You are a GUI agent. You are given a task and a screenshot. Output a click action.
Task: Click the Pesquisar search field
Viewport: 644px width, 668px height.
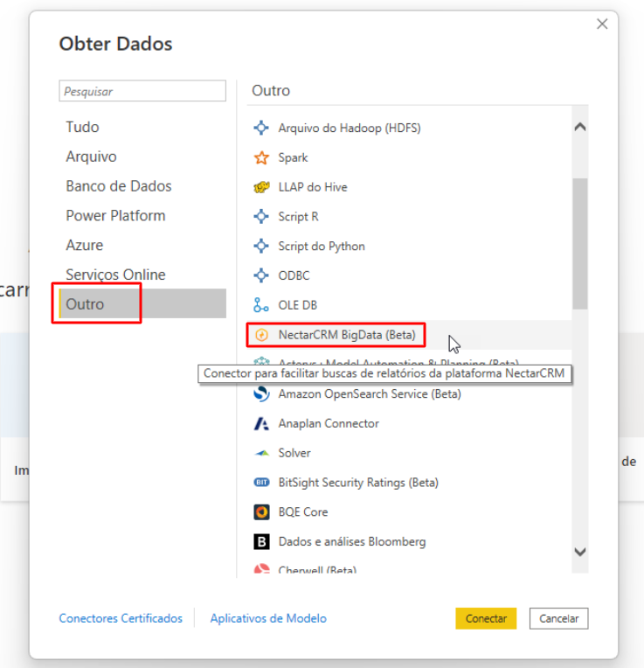coord(142,91)
